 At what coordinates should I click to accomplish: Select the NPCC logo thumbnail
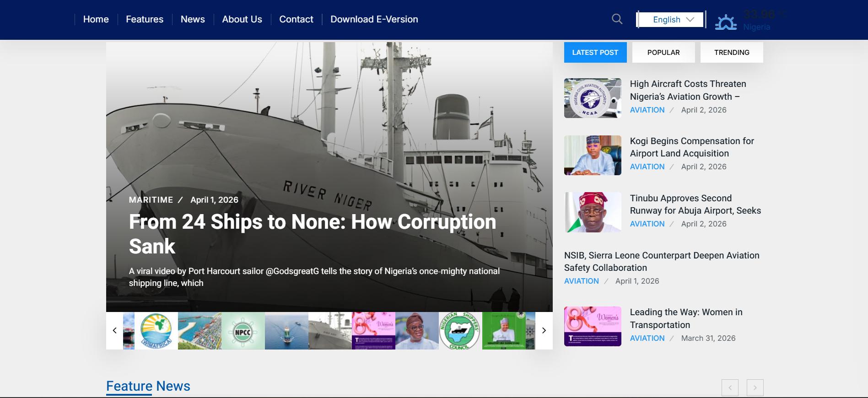243,331
